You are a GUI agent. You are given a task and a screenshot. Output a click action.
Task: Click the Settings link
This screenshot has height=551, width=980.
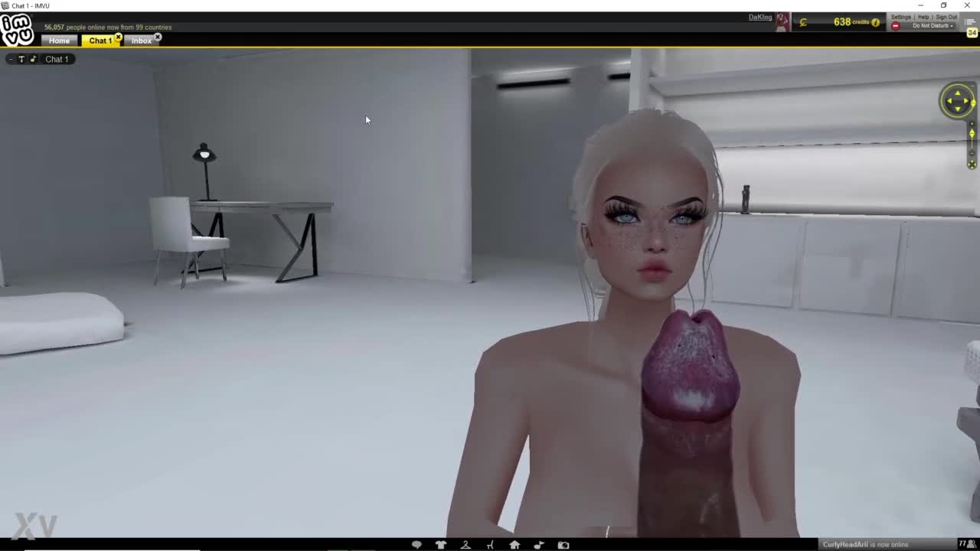click(900, 17)
